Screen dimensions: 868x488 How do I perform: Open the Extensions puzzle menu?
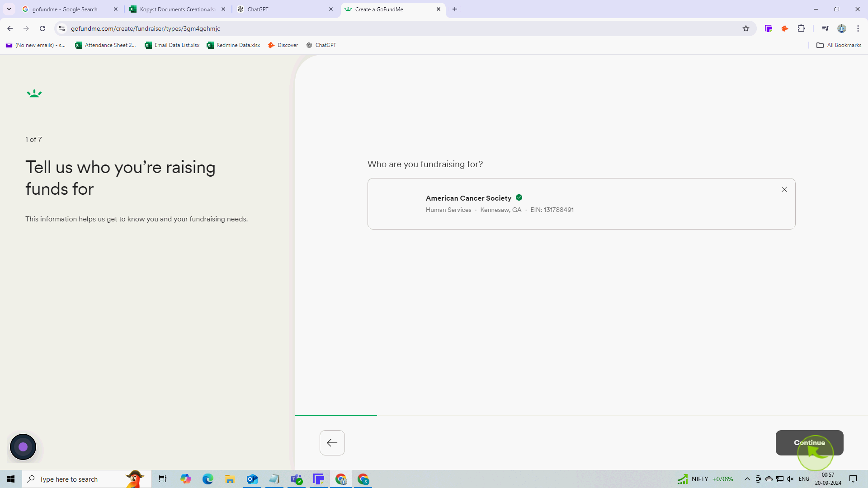click(x=802, y=28)
